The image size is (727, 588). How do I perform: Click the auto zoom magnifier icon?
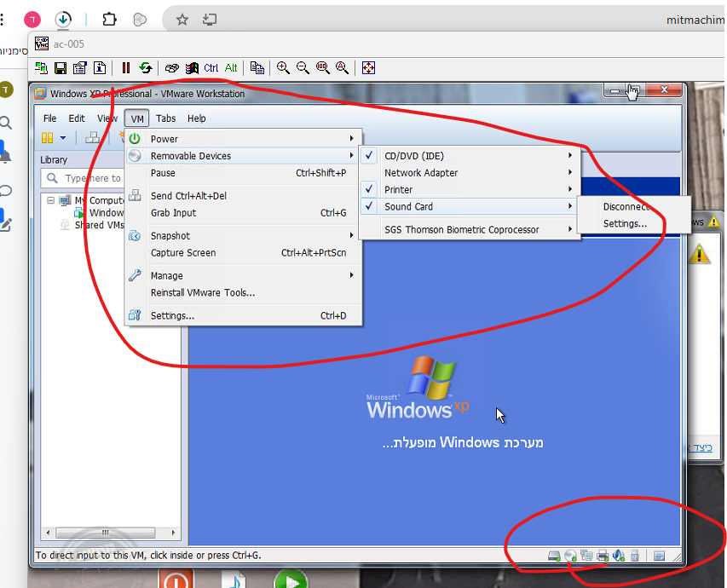point(342,68)
